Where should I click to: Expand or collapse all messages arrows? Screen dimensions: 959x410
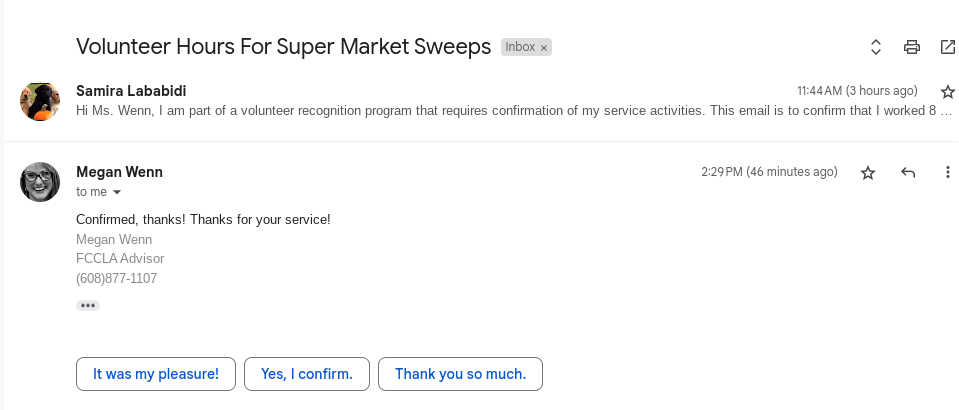pyautogui.click(x=875, y=47)
